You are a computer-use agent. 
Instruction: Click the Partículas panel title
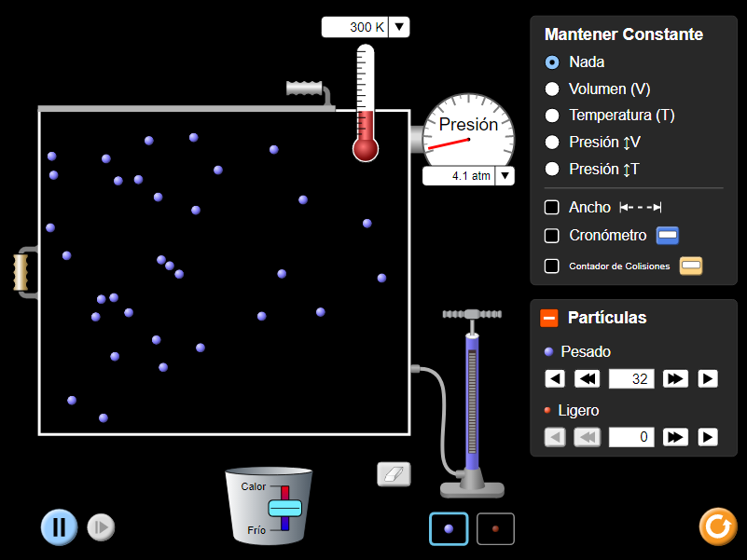(x=607, y=318)
